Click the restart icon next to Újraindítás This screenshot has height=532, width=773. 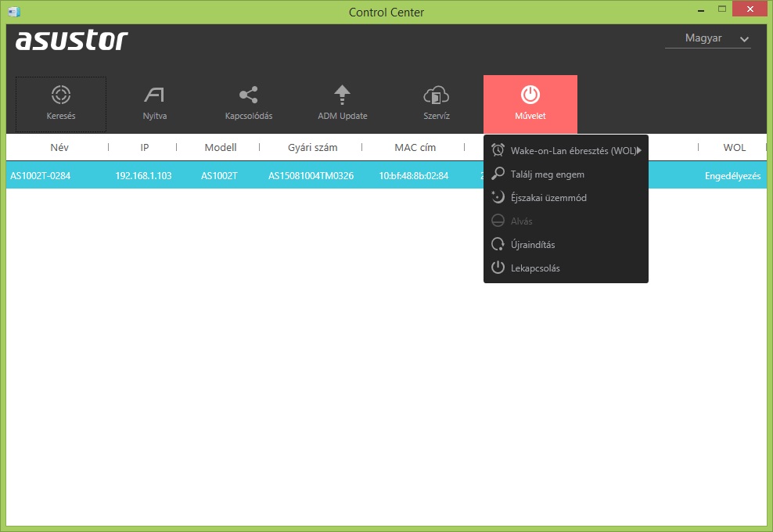498,244
